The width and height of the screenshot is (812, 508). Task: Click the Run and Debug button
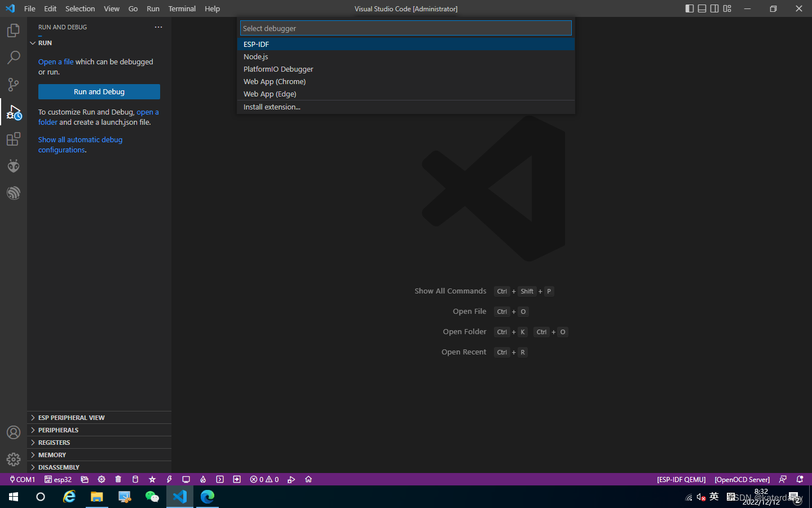click(x=99, y=91)
